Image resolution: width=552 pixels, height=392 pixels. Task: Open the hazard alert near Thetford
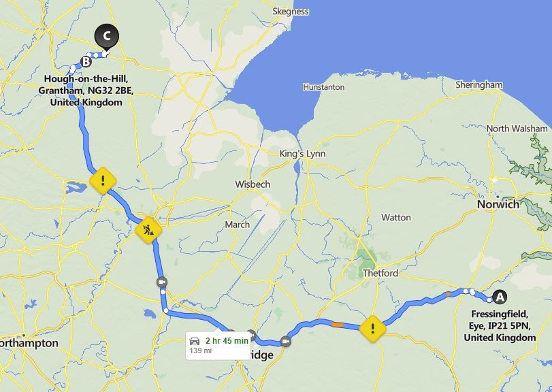(x=373, y=329)
